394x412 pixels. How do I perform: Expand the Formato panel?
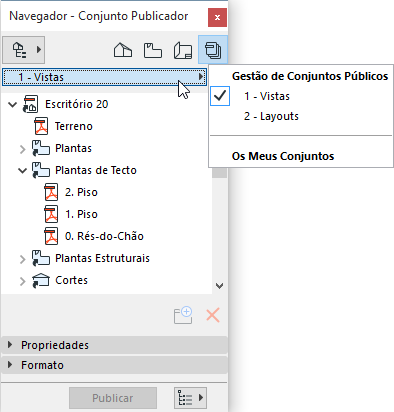click(114, 365)
